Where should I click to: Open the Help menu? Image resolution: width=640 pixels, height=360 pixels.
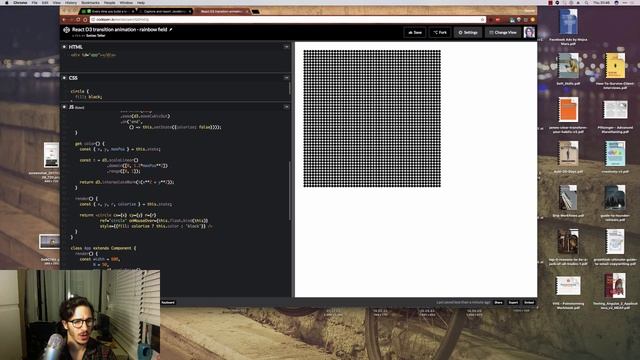(x=141, y=2)
